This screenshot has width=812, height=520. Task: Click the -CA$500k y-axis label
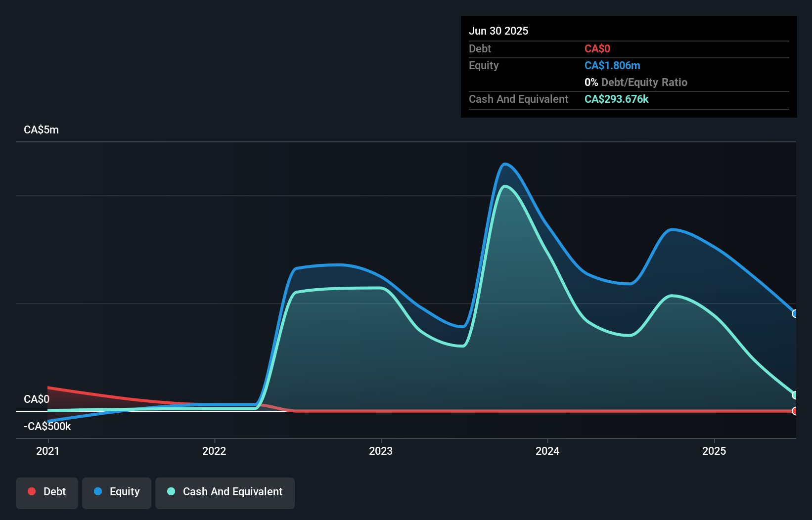[x=47, y=426]
